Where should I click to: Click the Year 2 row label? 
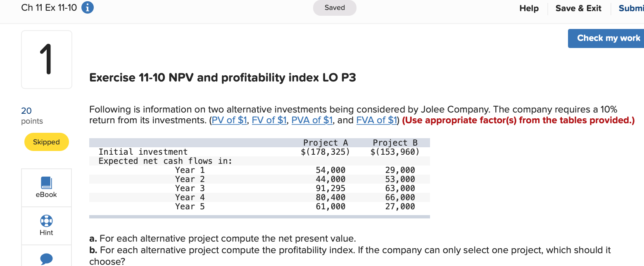[190, 179]
